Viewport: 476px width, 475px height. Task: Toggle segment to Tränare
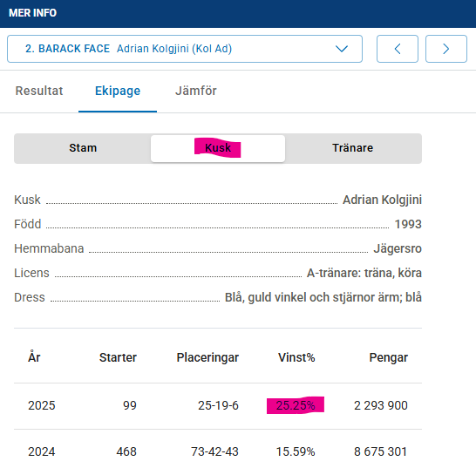pyautogui.click(x=353, y=148)
